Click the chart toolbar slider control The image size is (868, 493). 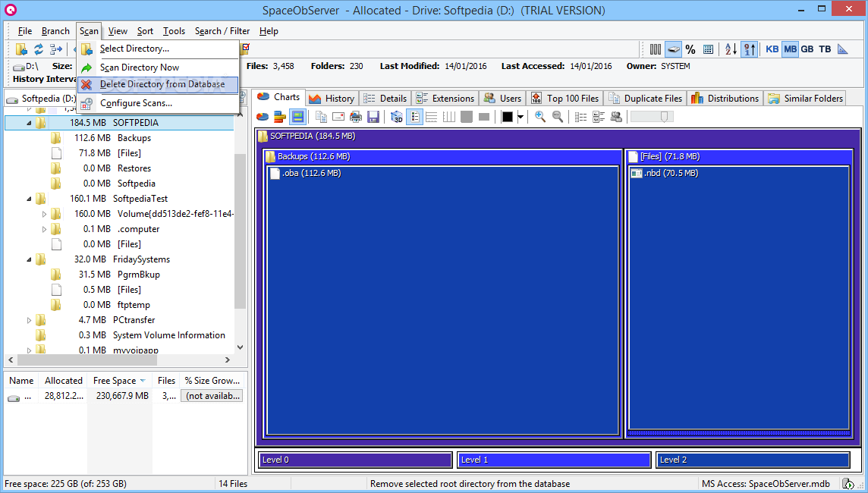point(652,117)
